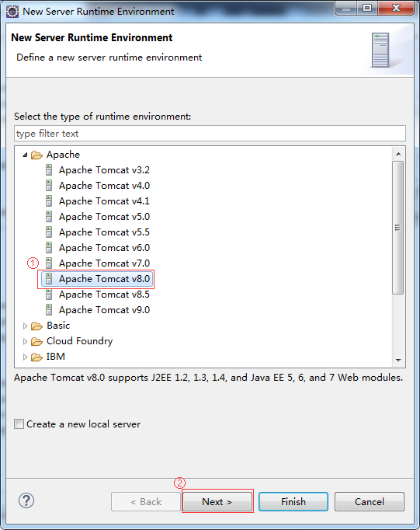Viewport: 420px width, 530px height.
Task: Click the server icon beside Apache Tomcat v7.0
Action: [49, 263]
